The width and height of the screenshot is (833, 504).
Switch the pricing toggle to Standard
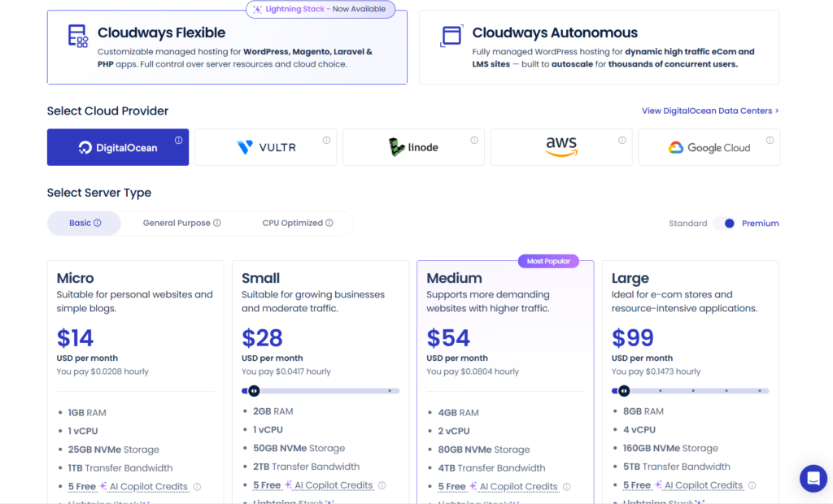[x=687, y=223]
